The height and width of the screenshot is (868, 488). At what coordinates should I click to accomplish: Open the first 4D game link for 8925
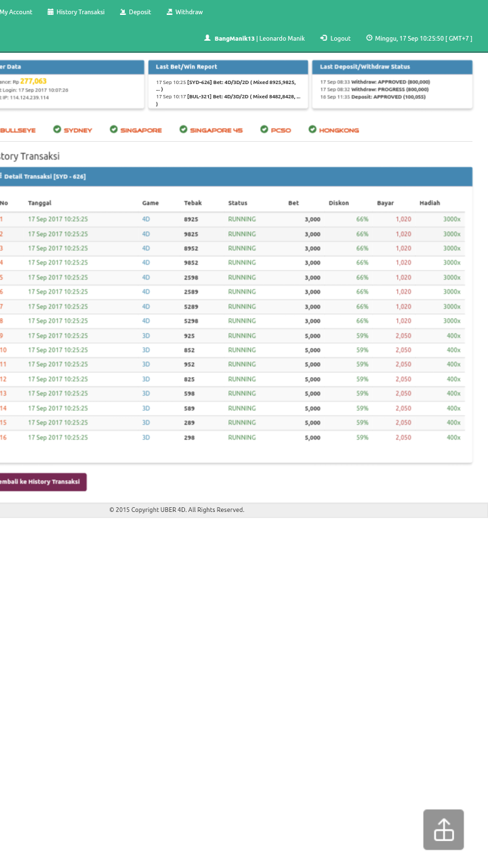146,219
